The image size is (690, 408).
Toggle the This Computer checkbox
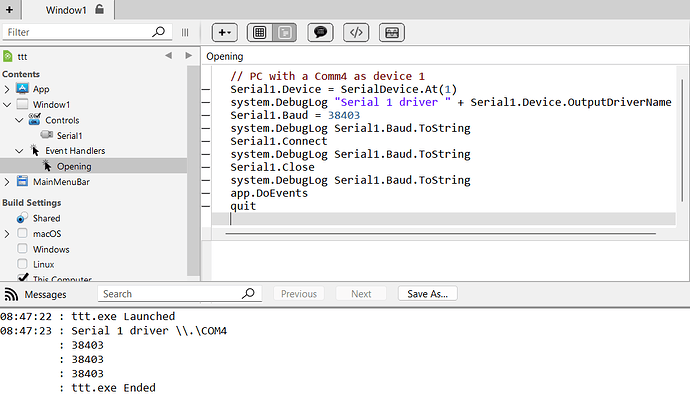click(22, 277)
